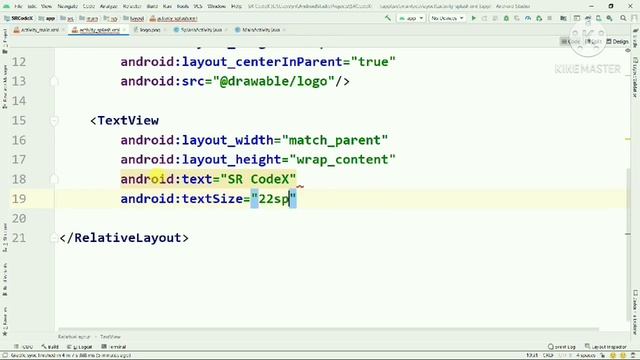
Task: Collapse the fold marker at line 21
Action: point(54,238)
